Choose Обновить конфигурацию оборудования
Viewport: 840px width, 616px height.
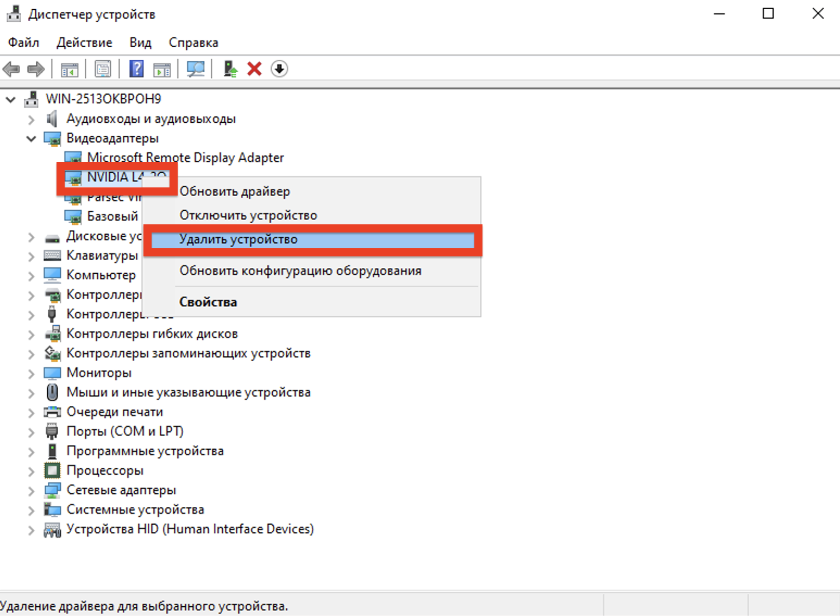312,271
